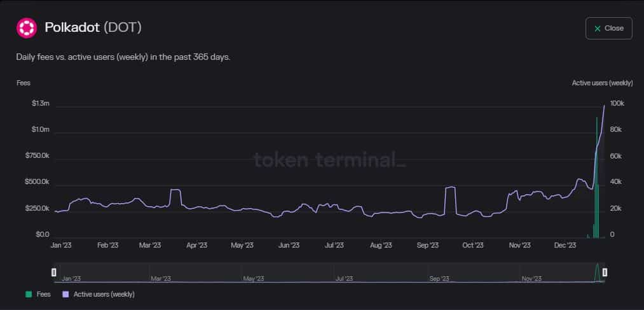Click the Feb '23 axis label
This screenshot has height=310, width=644.
pyautogui.click(x=107, y=245)
